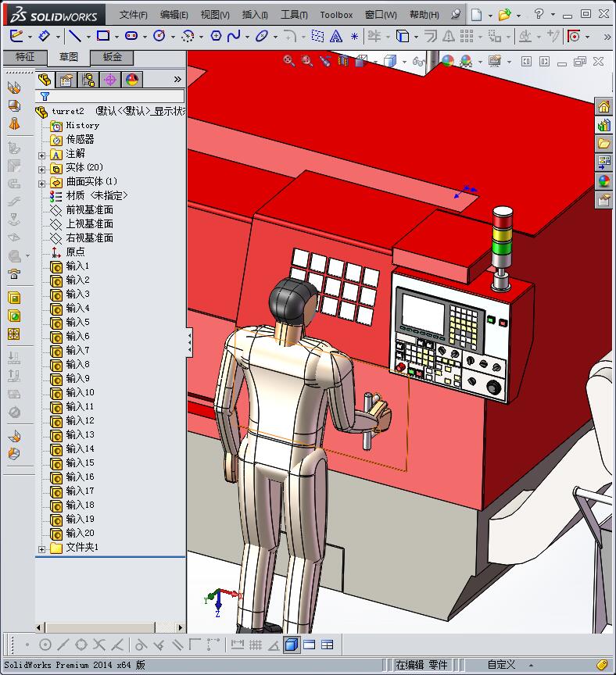Pick the Spline sketch tool
Image resolution: width=616 pixels, height=675 pixels.
pyautogui.click(x=233, y=36)
